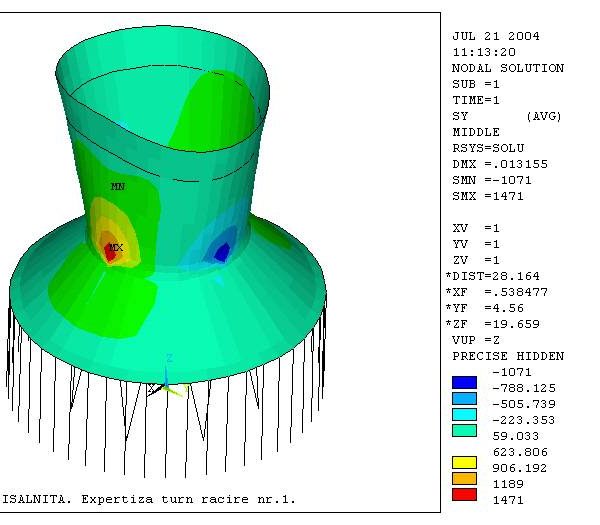Select the light blue -505.739 legend swatch

464,397
